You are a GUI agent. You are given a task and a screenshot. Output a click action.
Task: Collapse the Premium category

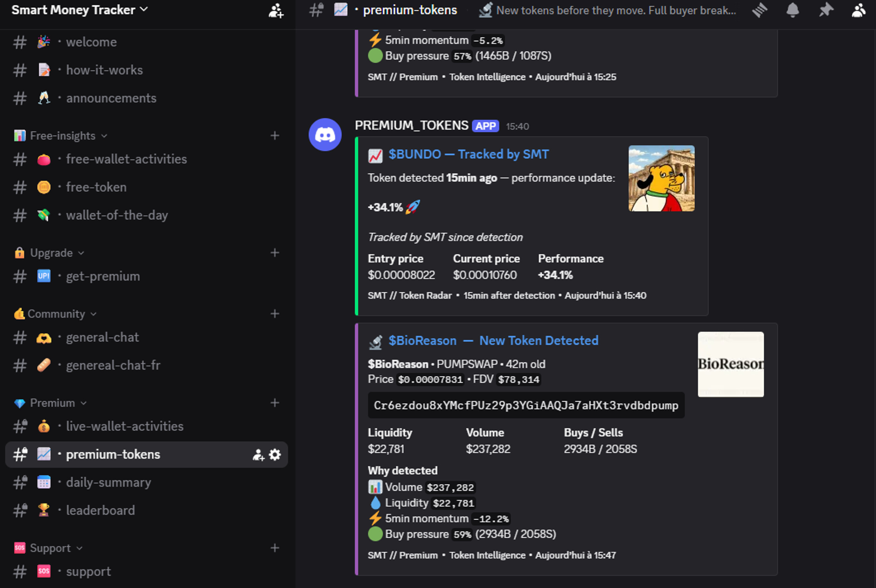pos(50,403)
